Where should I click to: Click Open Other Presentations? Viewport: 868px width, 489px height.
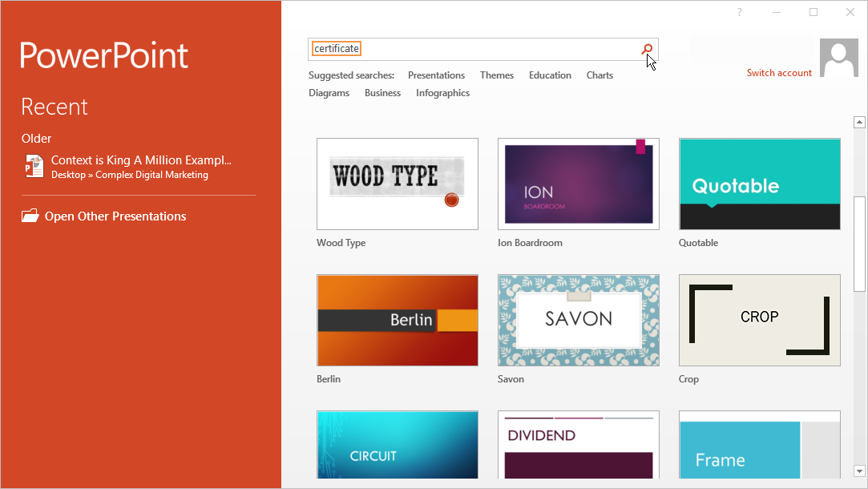[115, 216]
